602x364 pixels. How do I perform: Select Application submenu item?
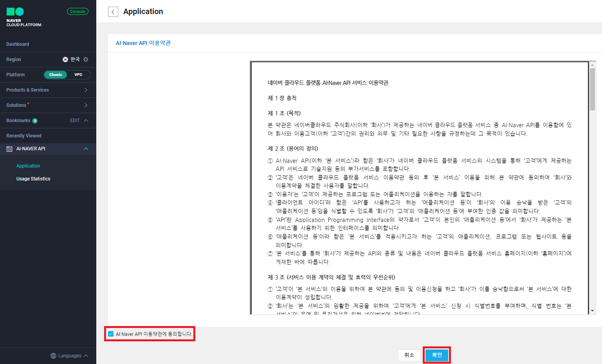click(28, 166)
